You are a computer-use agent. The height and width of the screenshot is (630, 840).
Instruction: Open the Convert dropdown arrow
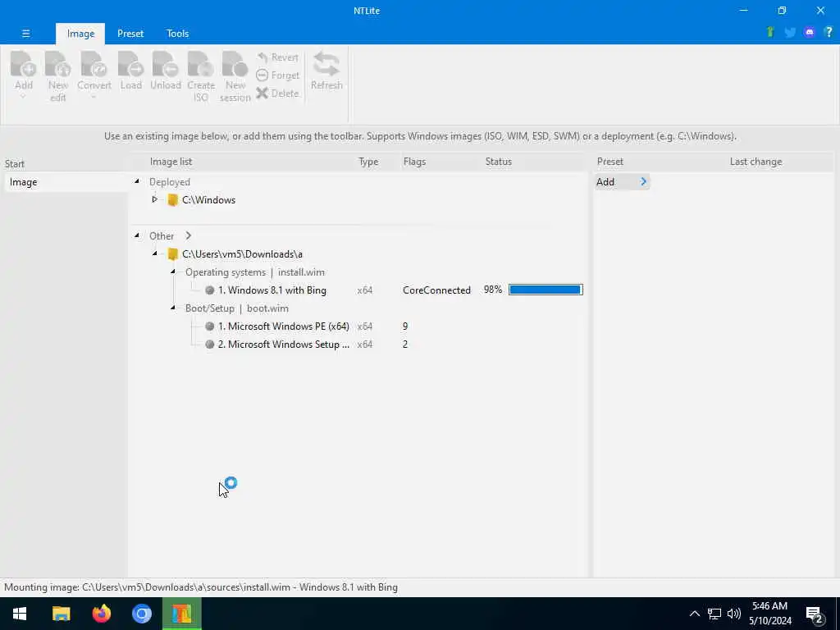click(x=94, y=98)
